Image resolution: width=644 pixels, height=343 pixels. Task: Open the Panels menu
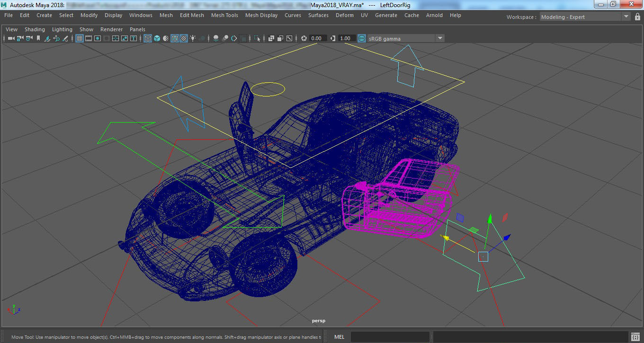click(137, 29)
